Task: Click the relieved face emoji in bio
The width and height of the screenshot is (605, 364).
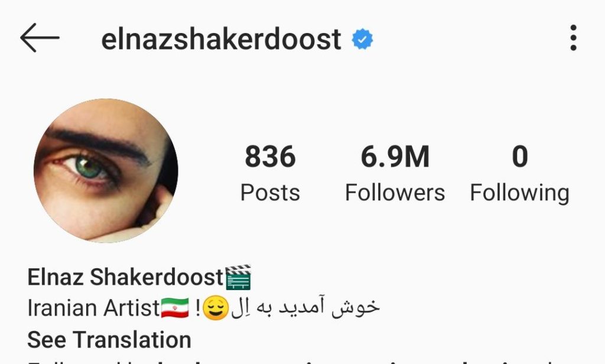Action: coord(216,308)
